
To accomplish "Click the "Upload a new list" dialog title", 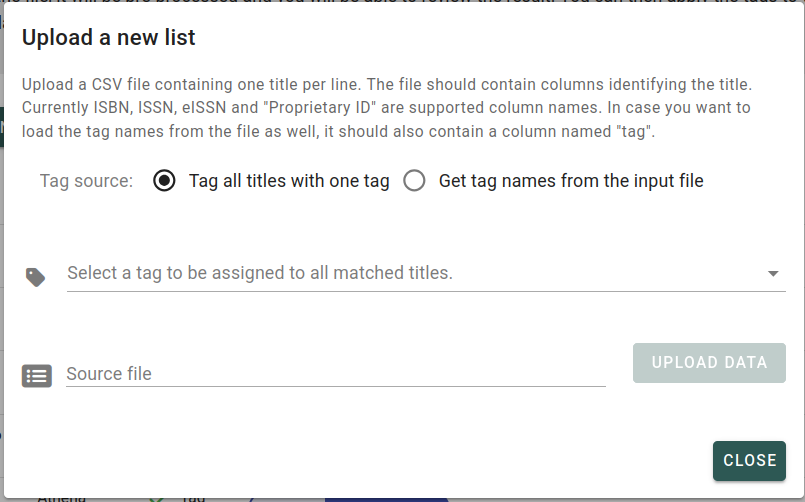I will [109, 39].
